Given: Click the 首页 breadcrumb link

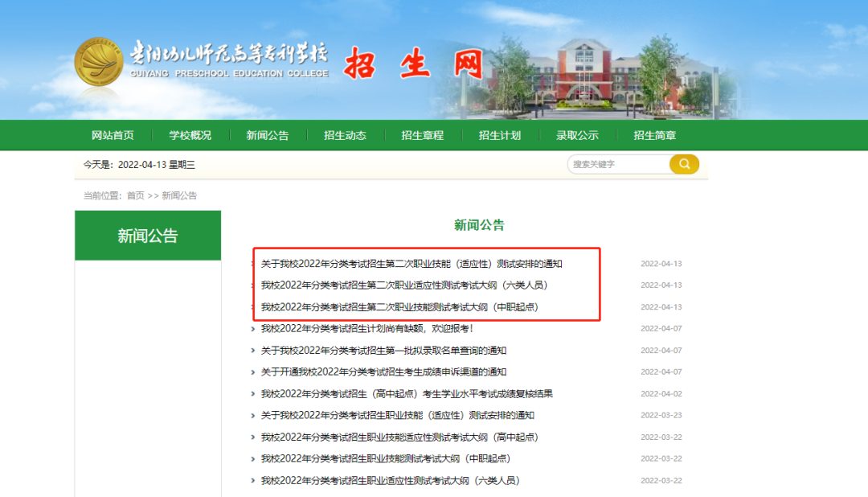Looking at the screenshot, I should point(136,195).
